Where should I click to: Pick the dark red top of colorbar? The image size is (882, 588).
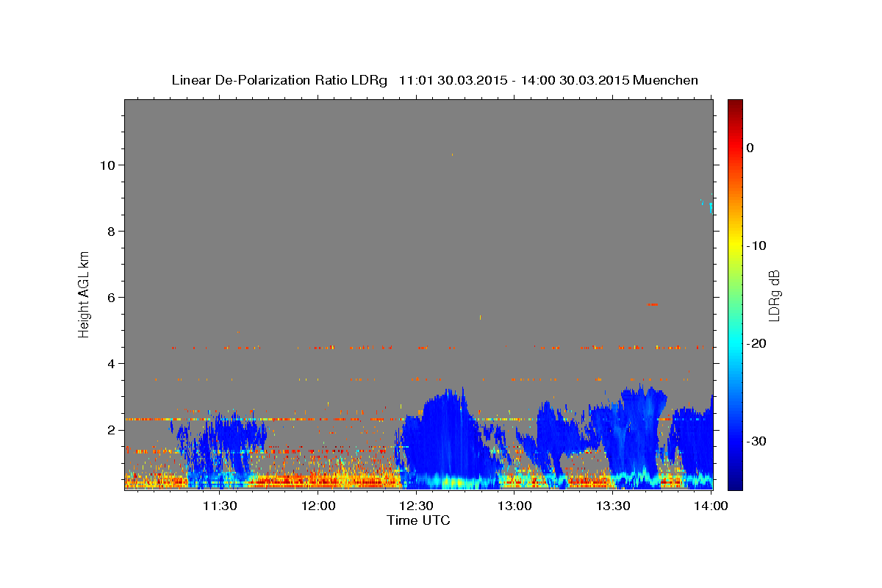[x=735, y=104]
